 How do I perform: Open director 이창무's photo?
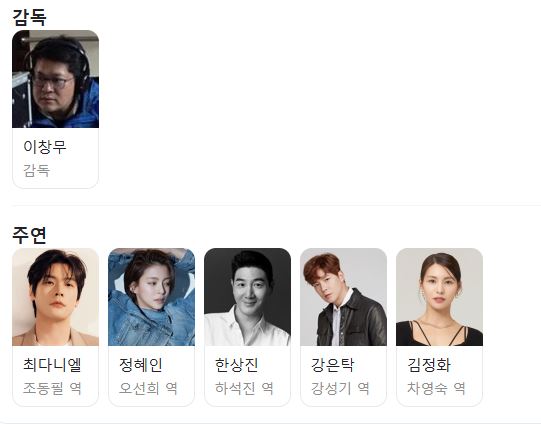coord(56,79)
